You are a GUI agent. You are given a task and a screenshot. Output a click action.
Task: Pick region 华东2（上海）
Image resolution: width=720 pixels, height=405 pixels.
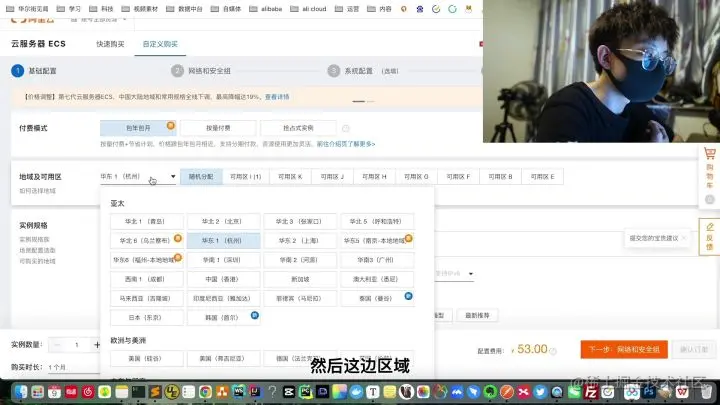tap(300, 241)
